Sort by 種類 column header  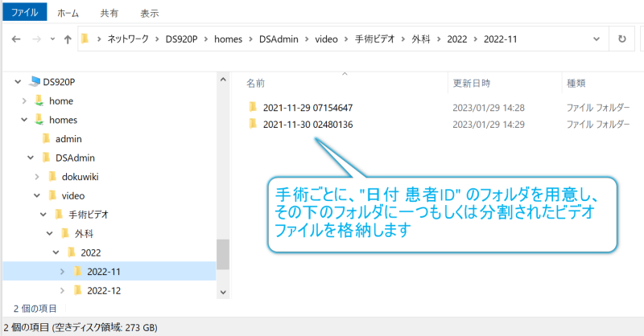pyautogui.click(x=576, y=84)
